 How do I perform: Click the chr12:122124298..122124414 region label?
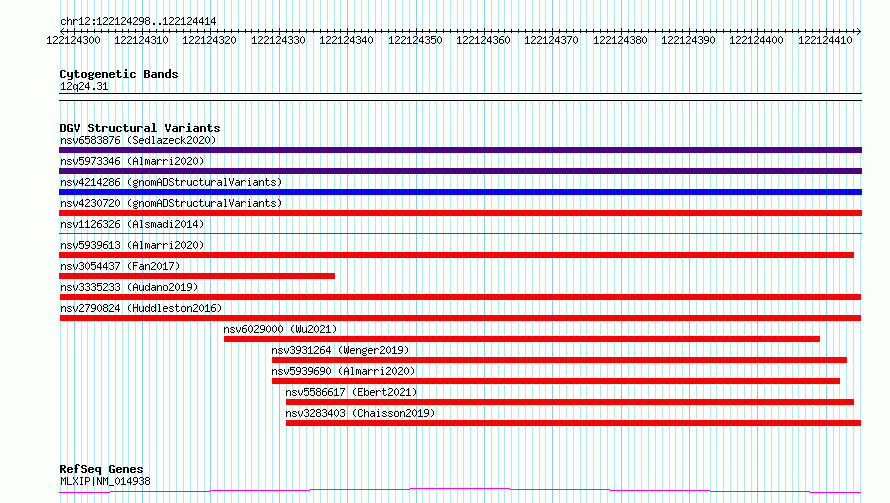pyautogui.click(x=138, y=21)
